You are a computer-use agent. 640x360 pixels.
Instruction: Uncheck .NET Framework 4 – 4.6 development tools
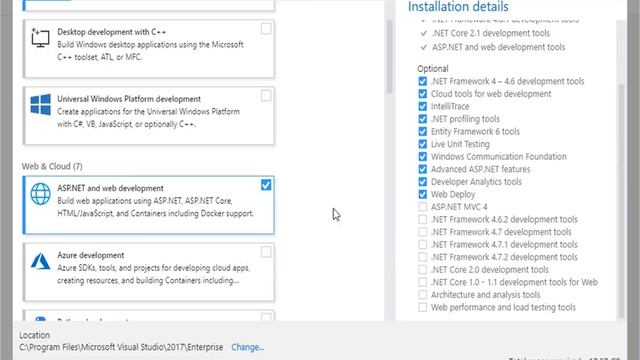(x=422, y=81)
